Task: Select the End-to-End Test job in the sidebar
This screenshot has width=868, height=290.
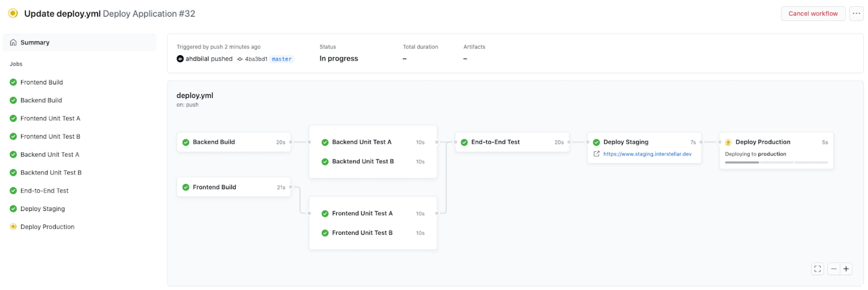Action: coord(44,190)
